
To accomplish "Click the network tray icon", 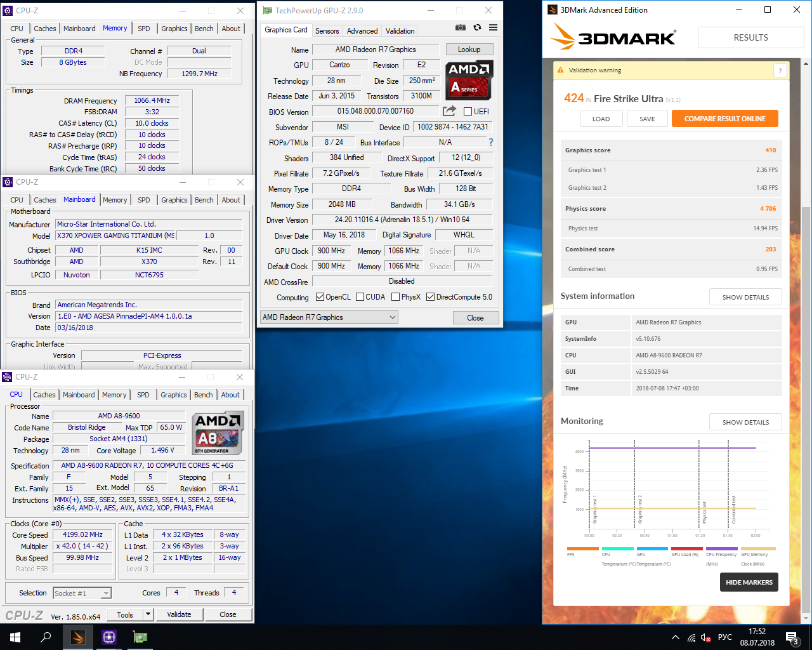I will (x=691, y=637).
